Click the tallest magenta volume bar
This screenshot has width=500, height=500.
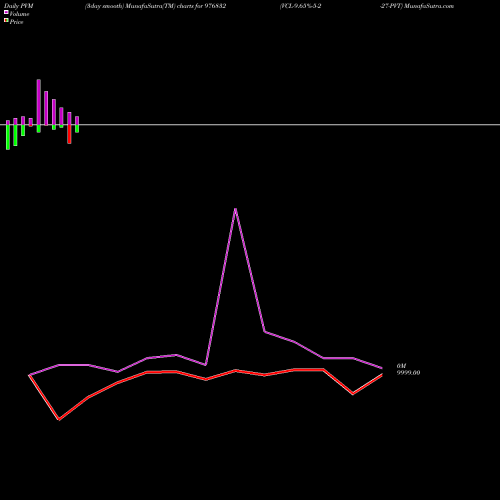(39, 102)
